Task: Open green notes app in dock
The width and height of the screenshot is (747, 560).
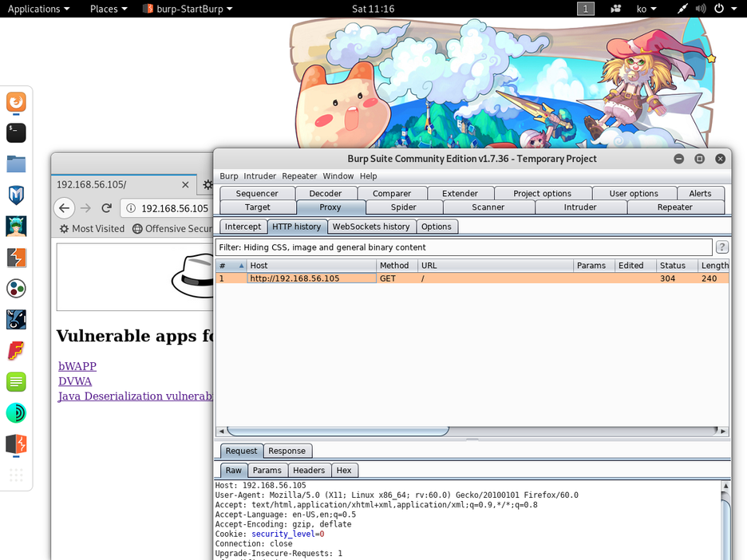Action: [x=16, y=382]
